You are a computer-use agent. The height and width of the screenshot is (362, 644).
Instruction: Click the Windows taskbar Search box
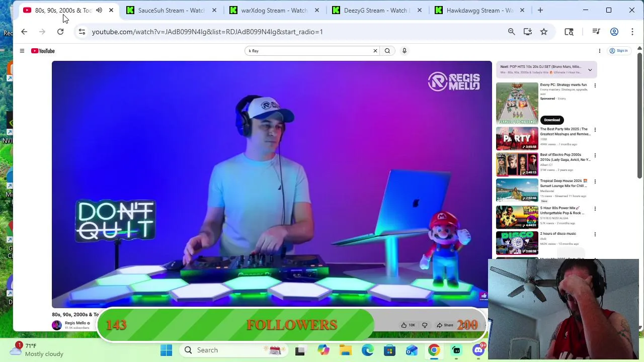pyautogui.click(x=232, y=350)
